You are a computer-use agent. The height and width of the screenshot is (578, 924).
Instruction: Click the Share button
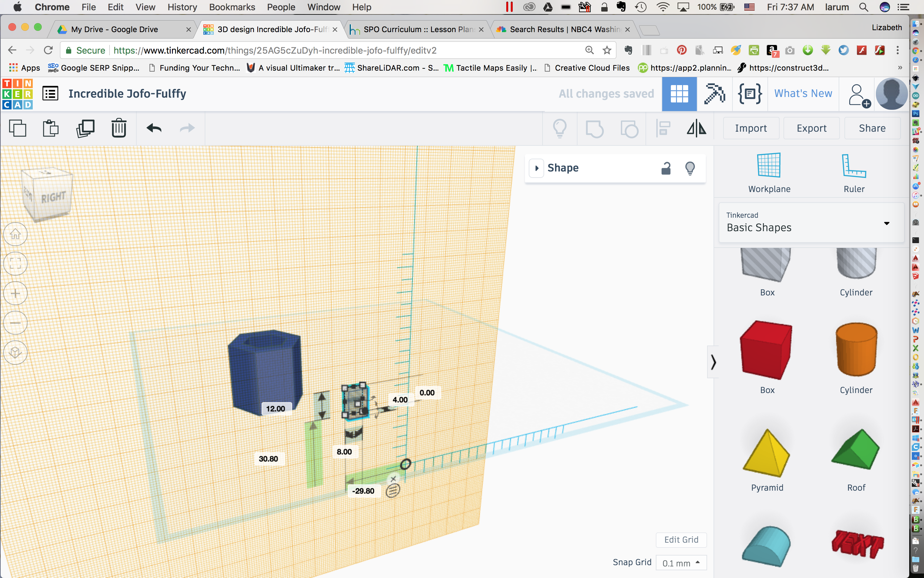pos(872,128)
